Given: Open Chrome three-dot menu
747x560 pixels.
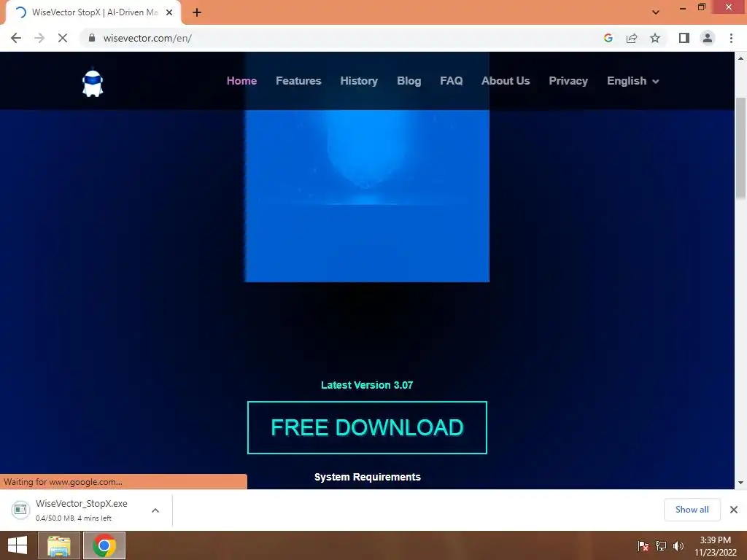Looking at the screenshot, I should coord(731,38).
